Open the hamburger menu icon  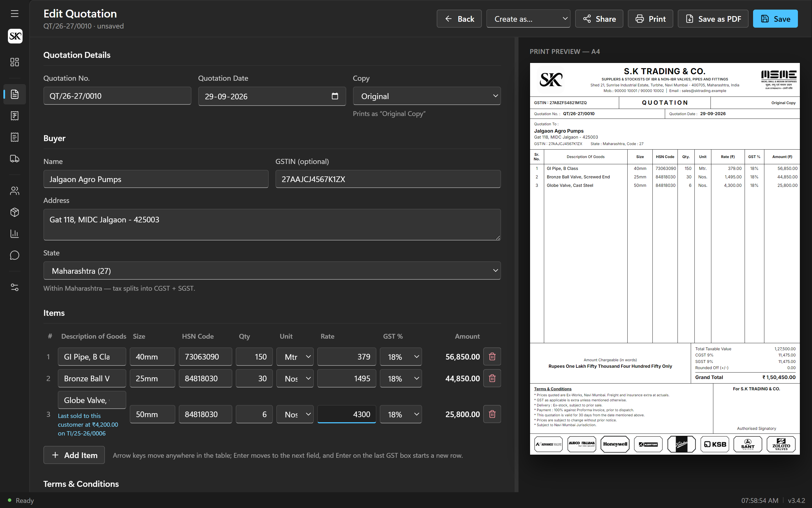point(14,14)
